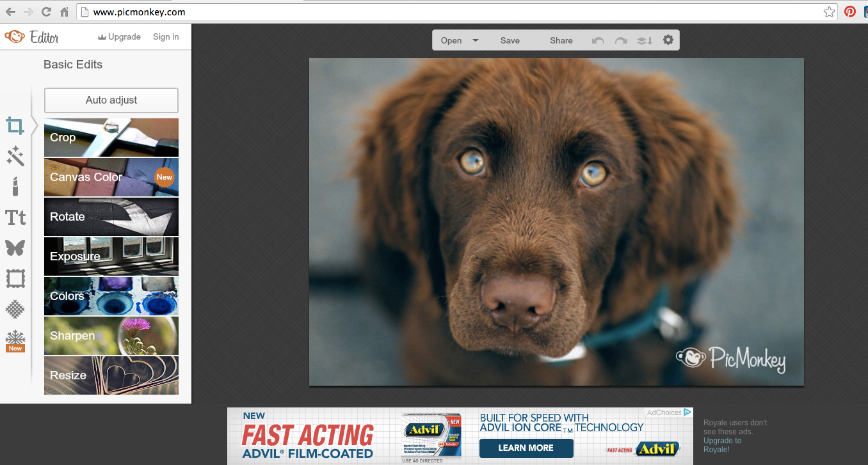Click the undo arrow in toolbar

coord(598,40)
